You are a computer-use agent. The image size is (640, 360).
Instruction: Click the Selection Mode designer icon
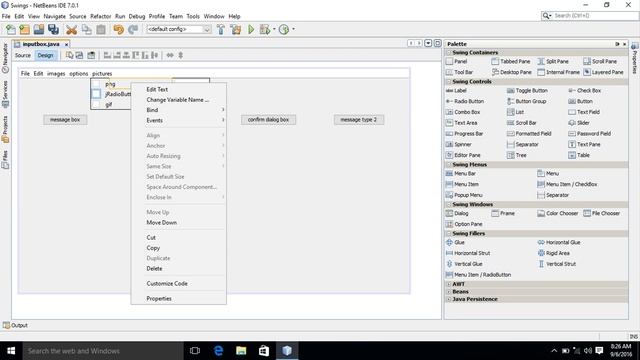point(70,55)
